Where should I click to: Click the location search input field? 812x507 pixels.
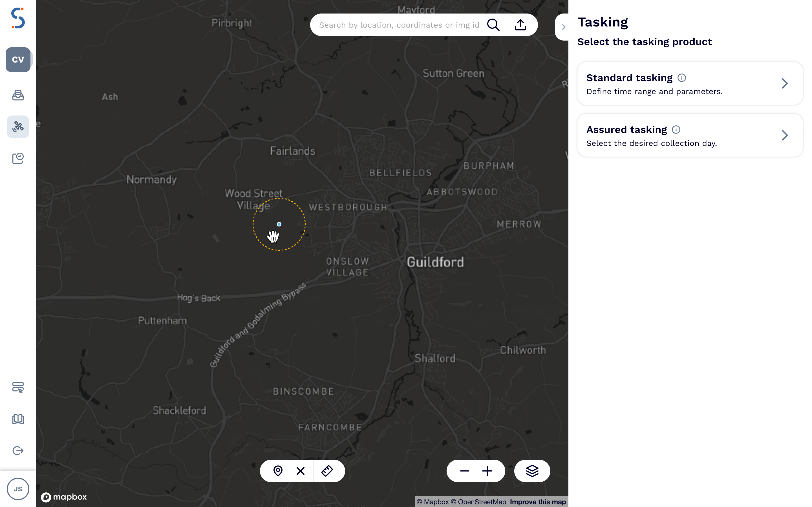pyautogui.click(x=399, y=25)
